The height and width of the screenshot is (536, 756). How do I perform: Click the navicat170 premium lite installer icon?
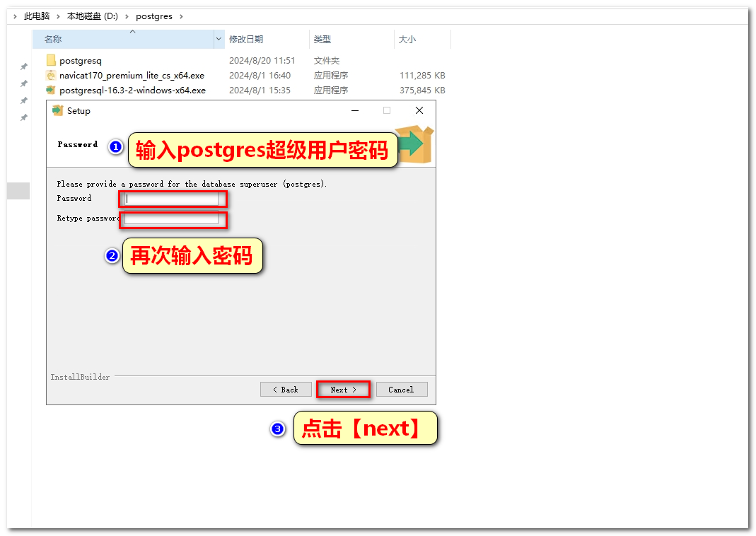50,76
